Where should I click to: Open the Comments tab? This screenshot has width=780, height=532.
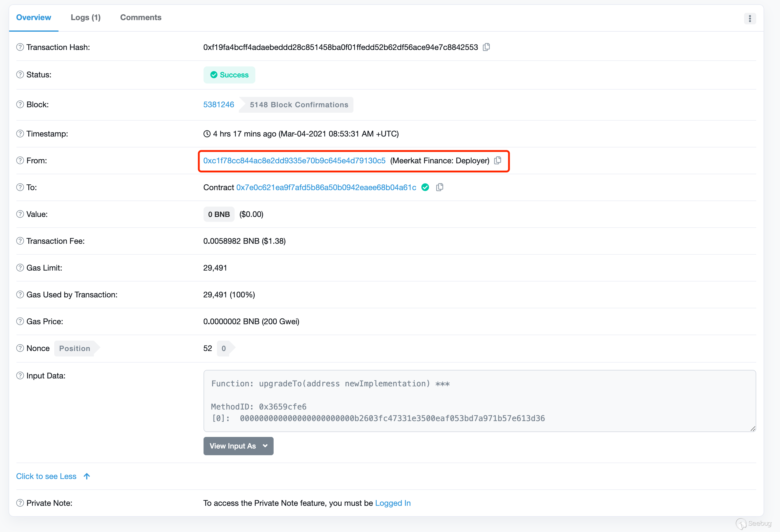[141, 17]
